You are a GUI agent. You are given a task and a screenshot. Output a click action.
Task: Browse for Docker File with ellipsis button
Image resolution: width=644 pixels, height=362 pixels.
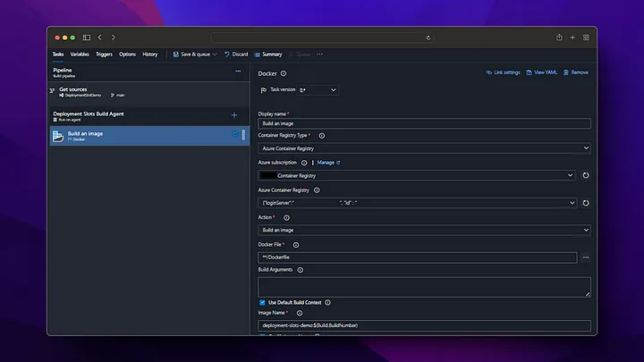pos(586,257)
